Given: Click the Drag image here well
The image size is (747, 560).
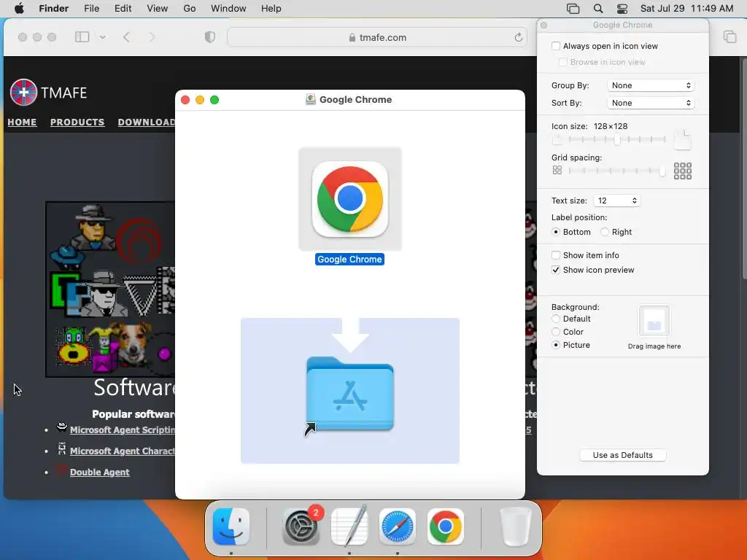Looking at the screenshot, I should (654, 322).
